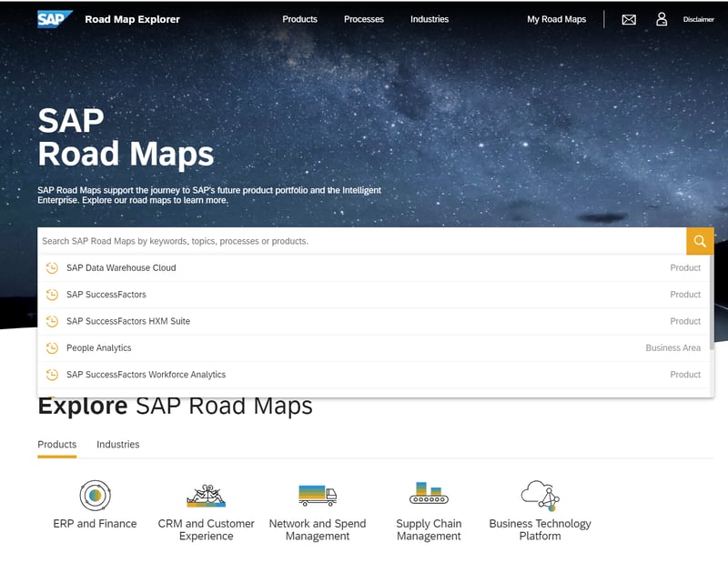Open CRM and Customer Experience label link

[x=207, y=529]
